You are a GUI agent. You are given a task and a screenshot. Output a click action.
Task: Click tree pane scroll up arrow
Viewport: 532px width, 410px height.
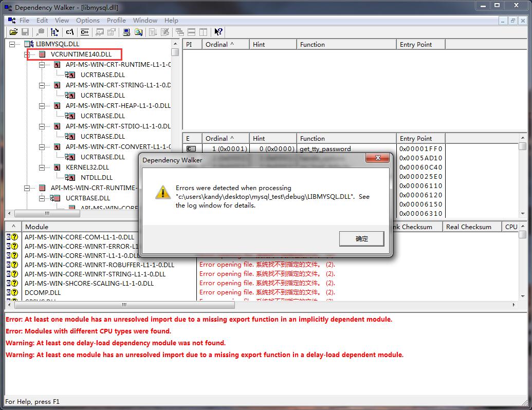pos(175,44)
